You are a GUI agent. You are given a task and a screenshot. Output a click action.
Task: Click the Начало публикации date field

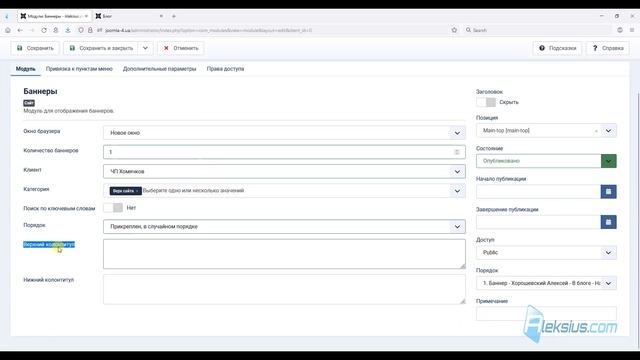coord(538,191)
